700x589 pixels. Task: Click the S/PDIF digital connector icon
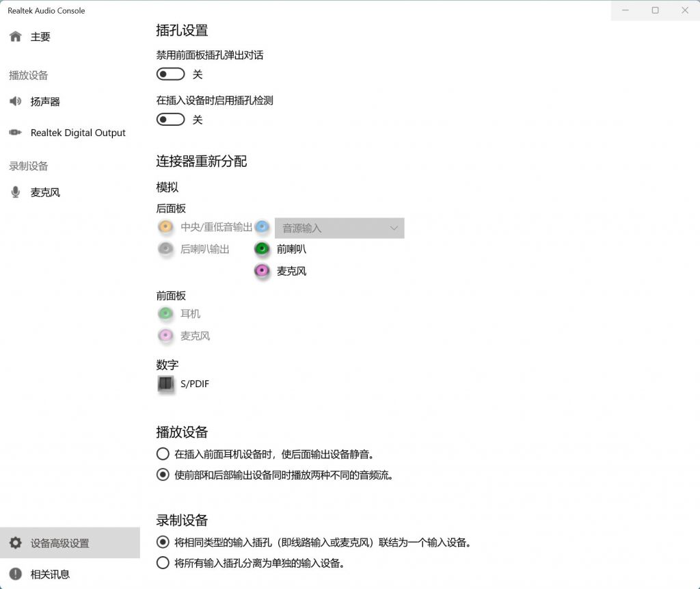165,384
